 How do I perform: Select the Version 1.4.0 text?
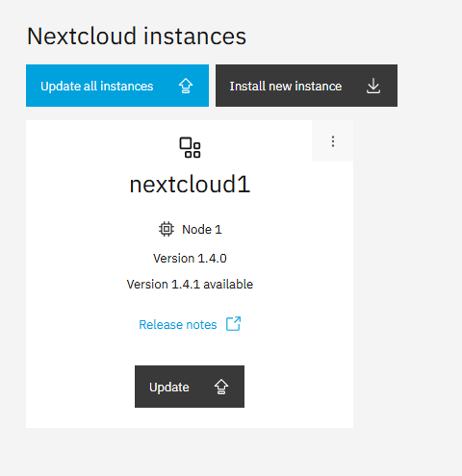[x=190, y=259]
